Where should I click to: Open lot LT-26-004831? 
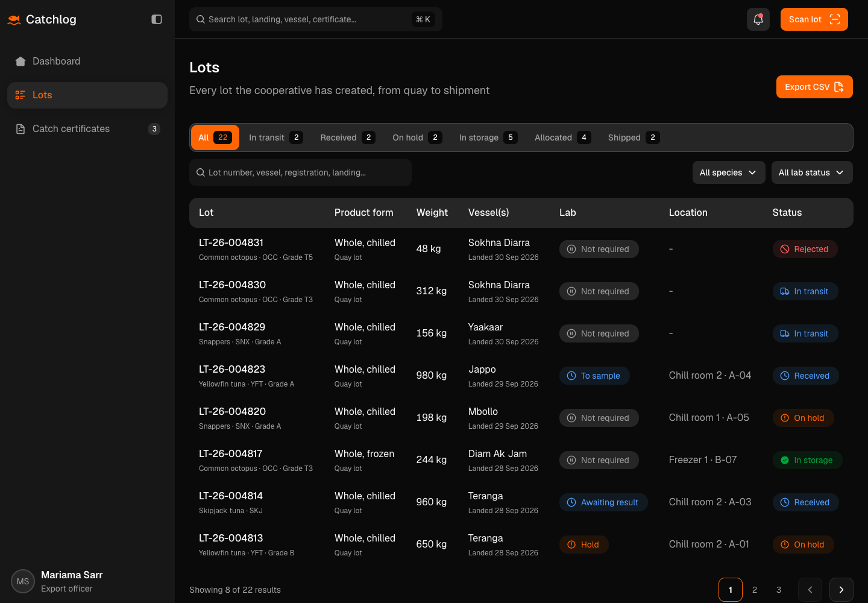(x=231, y=242)
